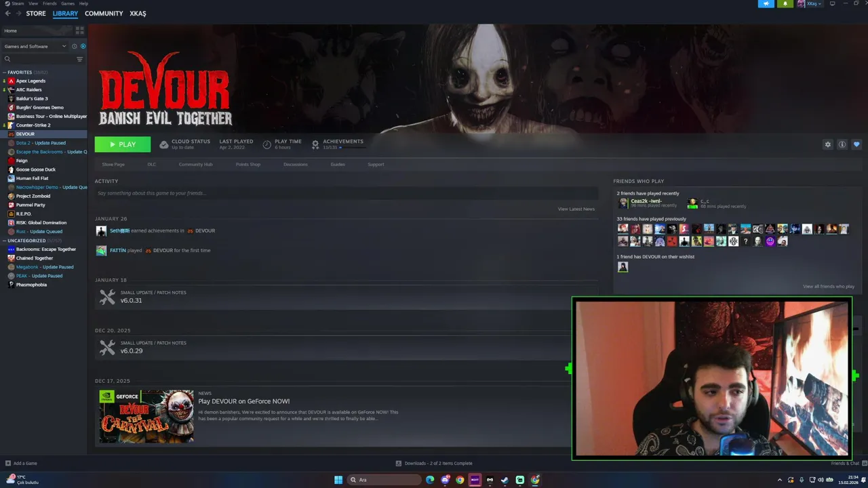The height and width of the screenshot is (488, 868).
Task: Select Project Zomboid in the library
Action: 33,196
